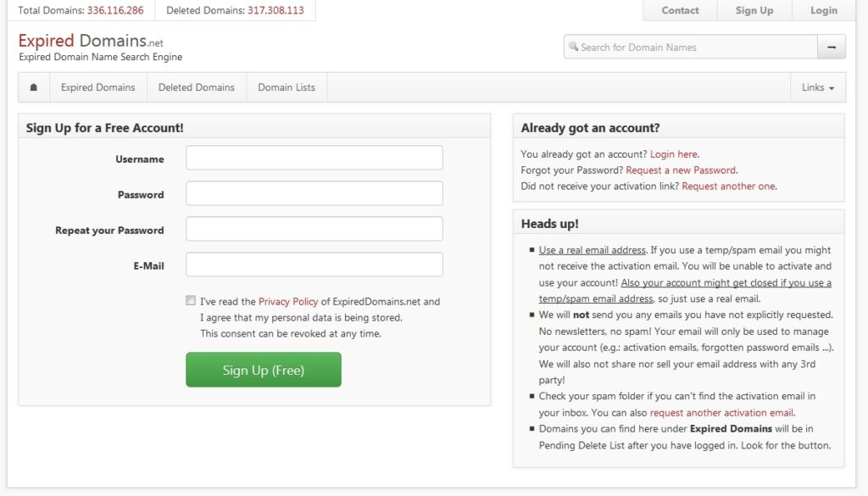Open the Privacy Policy link
The image size is (868, 496).
click(288, 302)
